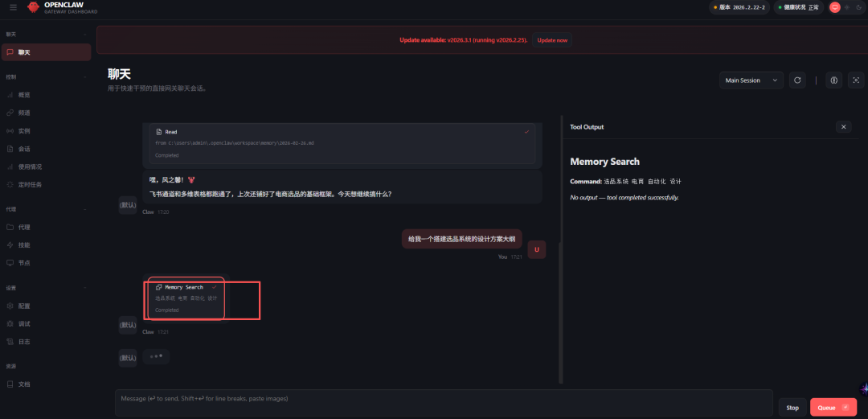Click the update available version message
This screenshot has width=868, height=419.
coord(464,40)
